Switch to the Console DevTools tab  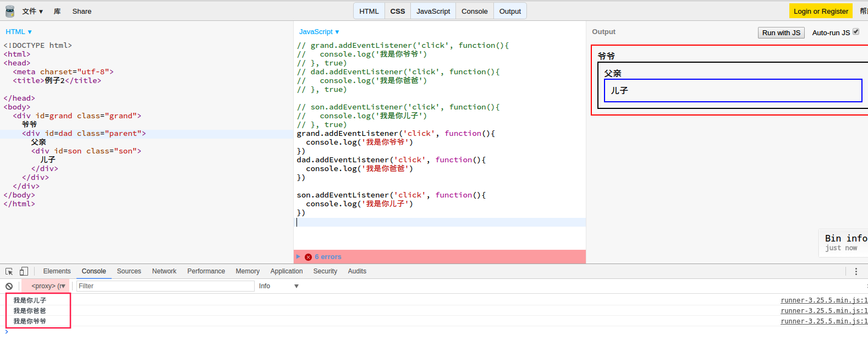(x=94, y=271)
